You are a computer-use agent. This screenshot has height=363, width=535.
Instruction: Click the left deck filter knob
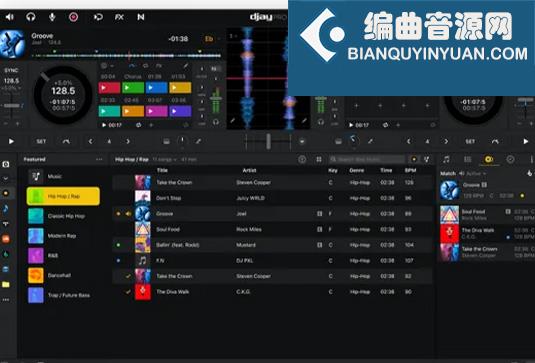click(182, 141)
